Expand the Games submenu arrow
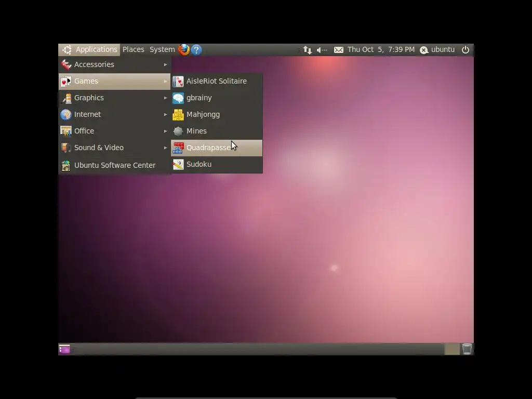The width and height of the screenshot is (532, 399). click(x=166, y=82)
